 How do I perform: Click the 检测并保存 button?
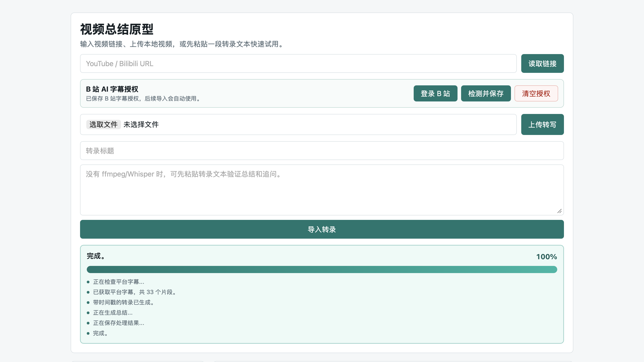485,93
